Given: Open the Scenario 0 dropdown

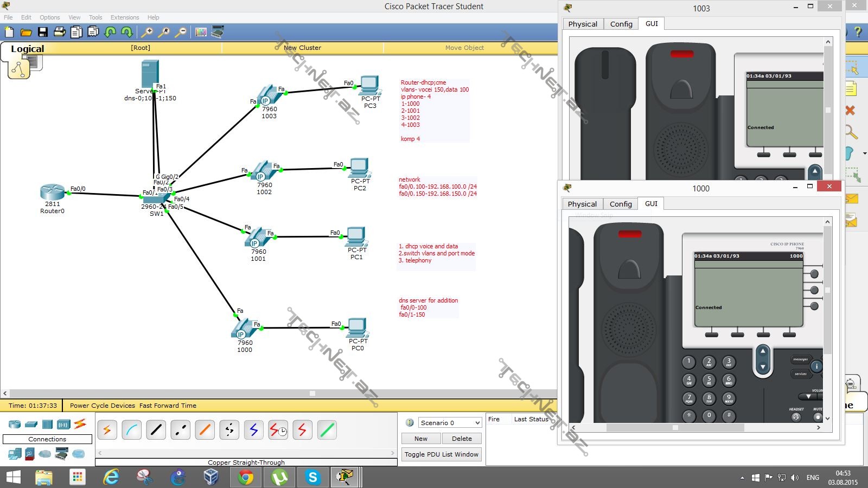Looking at the screenshot, I should [x=450, y=423].
